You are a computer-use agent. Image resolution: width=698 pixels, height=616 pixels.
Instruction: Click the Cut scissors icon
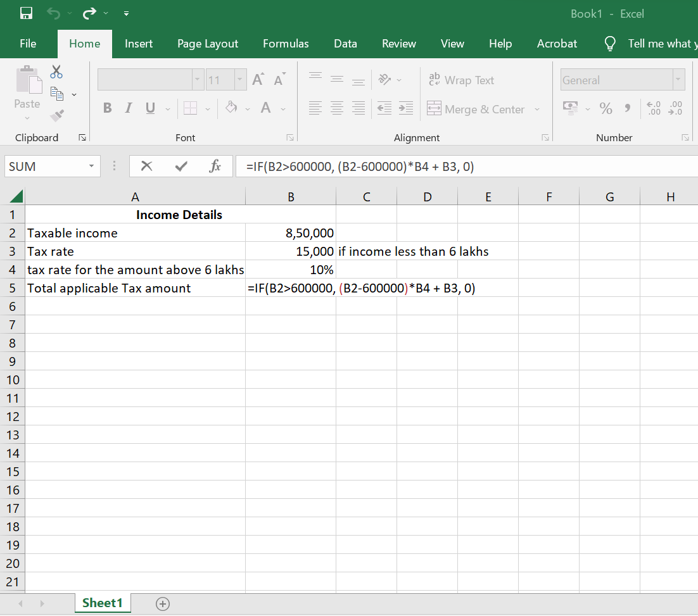point(56,72)
